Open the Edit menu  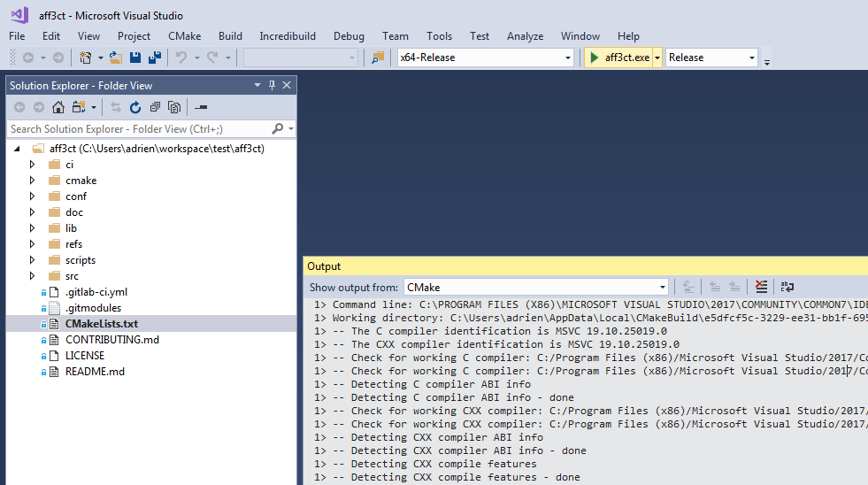point(51,36)
